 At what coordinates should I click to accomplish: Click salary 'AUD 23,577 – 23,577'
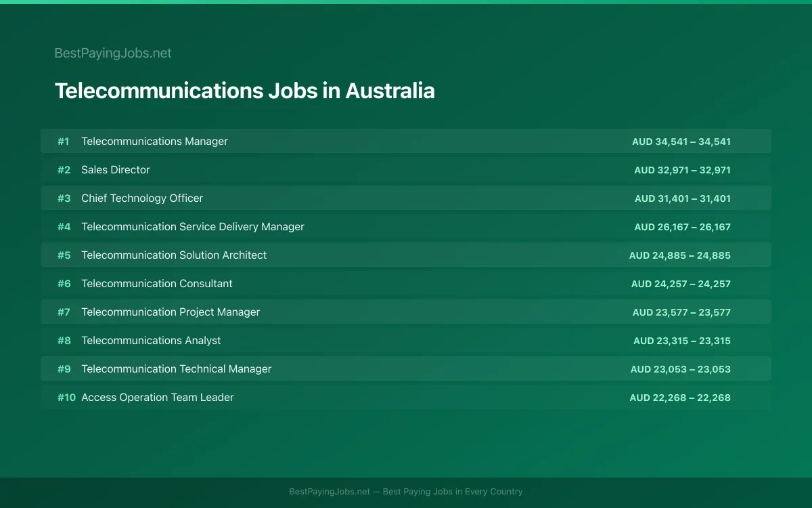[681, 312]
